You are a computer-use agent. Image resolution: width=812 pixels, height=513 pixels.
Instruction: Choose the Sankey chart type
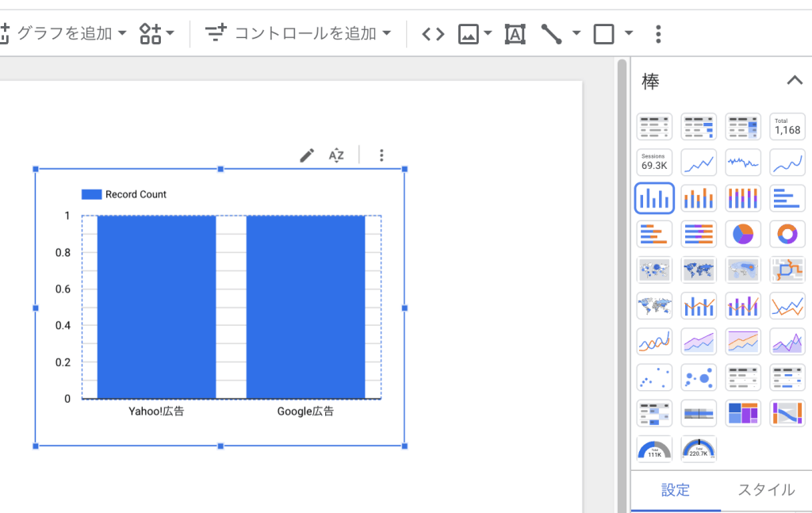click(x=787, y=413)
